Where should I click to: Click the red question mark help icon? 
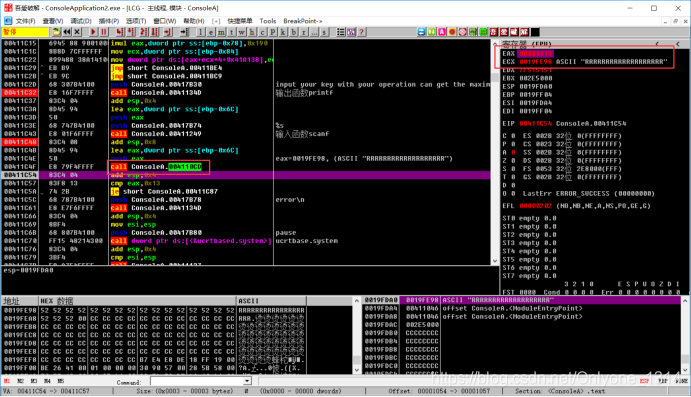tap(361, 32)
